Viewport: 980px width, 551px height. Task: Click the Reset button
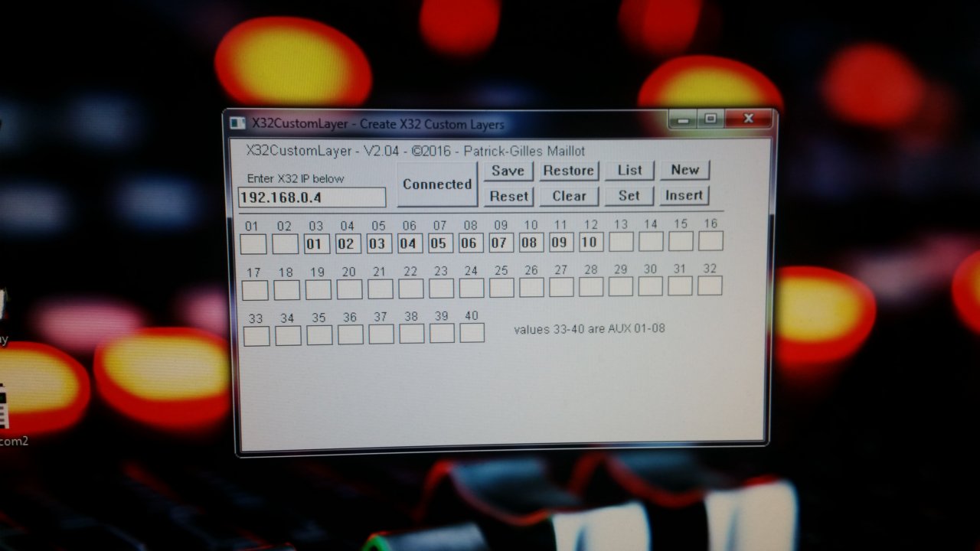pos(509,196)
